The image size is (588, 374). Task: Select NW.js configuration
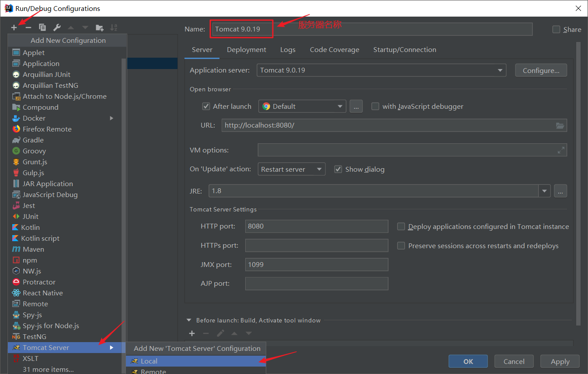click(x=64, y=271)
